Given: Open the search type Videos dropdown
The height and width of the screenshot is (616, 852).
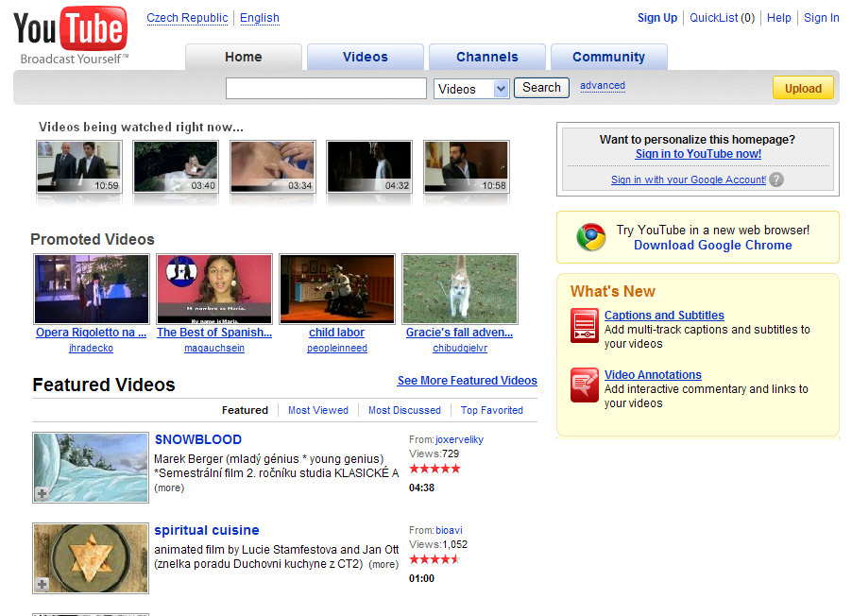Looking at the screenshot, I should [x=471, y=89].
